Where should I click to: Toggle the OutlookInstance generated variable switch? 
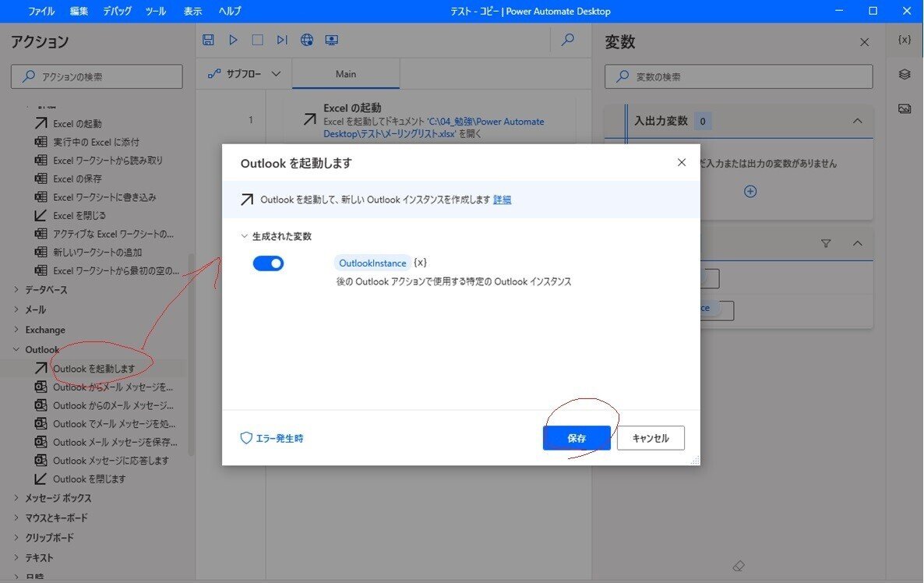[268, 263]
